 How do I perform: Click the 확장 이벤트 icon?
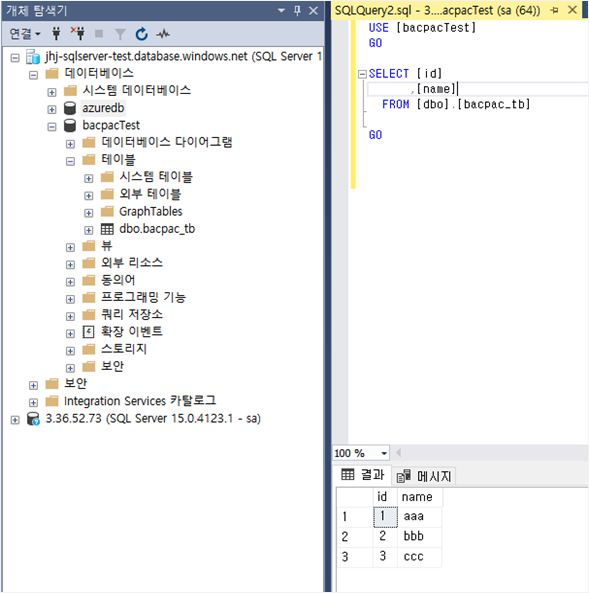[89, 332]
